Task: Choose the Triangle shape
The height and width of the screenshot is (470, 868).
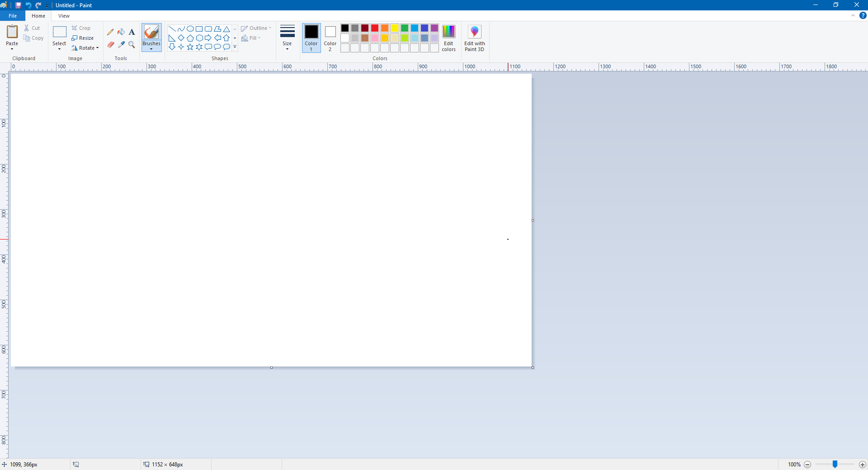Action: (x=226, y=29)
